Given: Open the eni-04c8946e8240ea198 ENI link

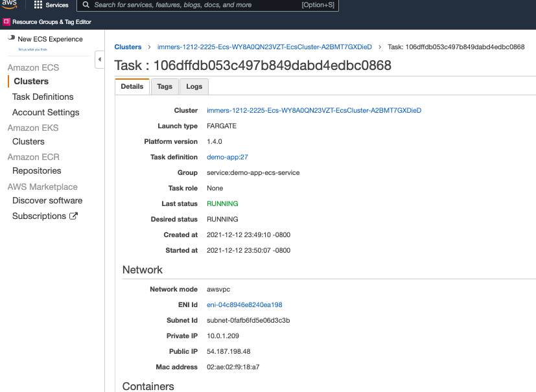Looking at the screenshot, I should click(x=244, y=305).
